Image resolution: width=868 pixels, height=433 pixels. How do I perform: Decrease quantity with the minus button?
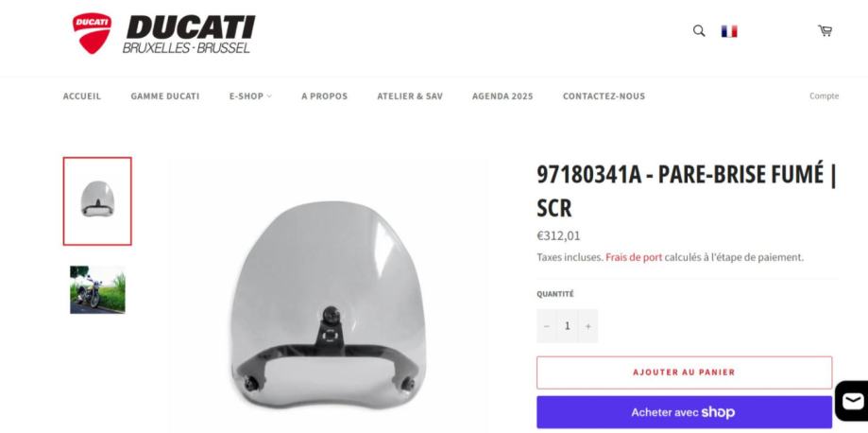click(x=546, y=326)
